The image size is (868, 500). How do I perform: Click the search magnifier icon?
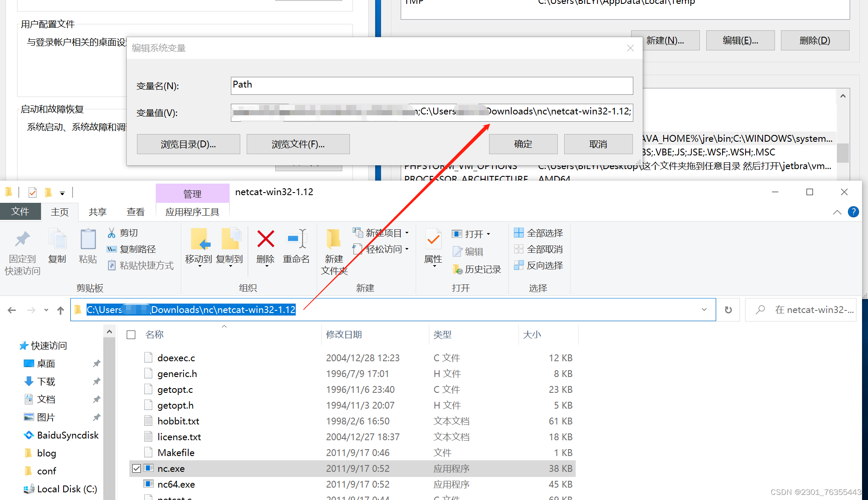760,310
